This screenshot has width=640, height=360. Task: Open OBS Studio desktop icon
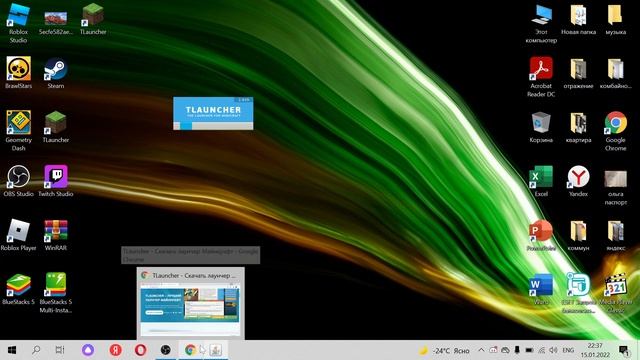[18, 181]
